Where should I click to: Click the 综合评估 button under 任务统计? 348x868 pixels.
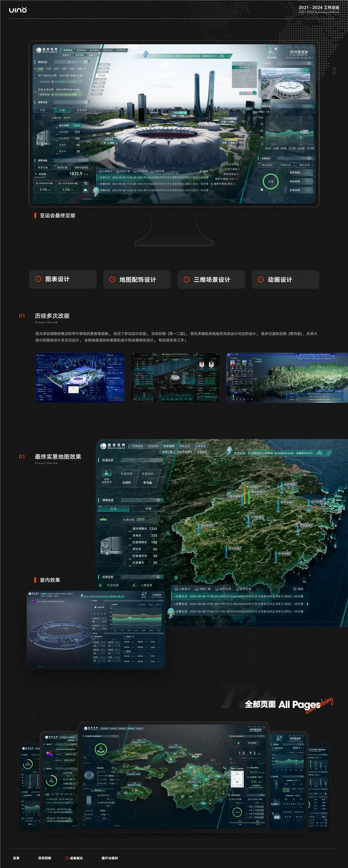pos(267,165)
